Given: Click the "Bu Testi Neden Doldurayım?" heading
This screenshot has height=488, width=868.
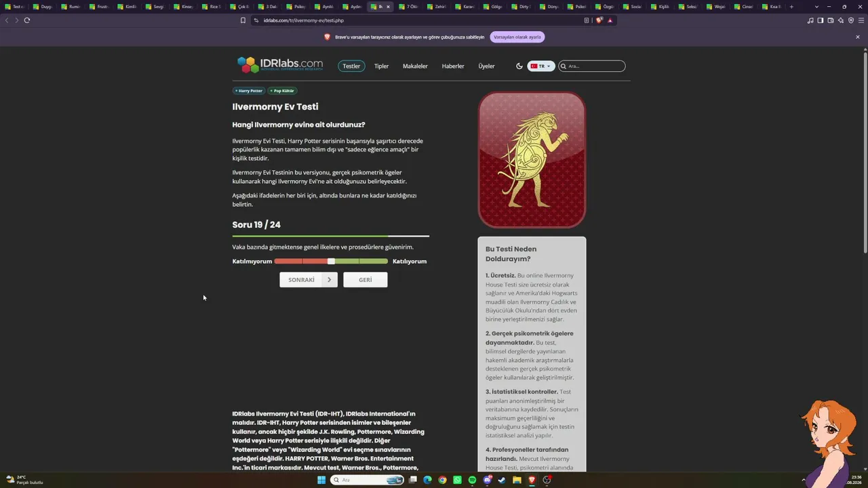Looking at the screenshot, I should (x=511, y=253).
